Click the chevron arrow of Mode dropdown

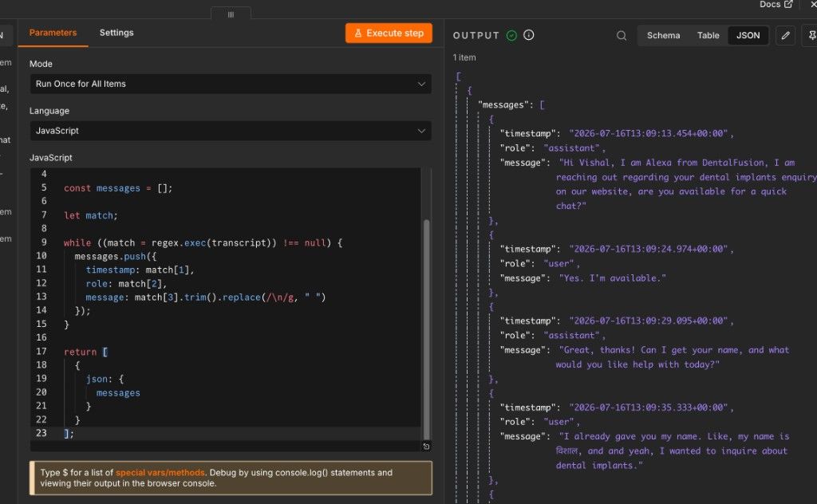421,84
